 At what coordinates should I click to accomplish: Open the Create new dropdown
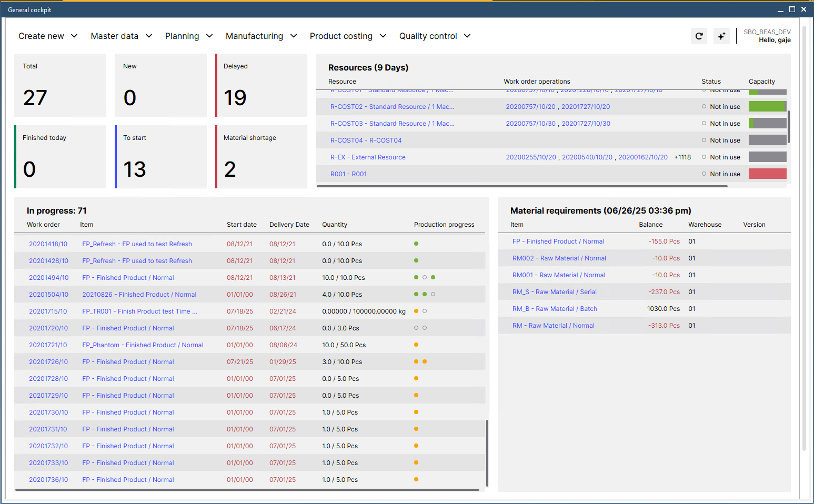pos(48,36)
